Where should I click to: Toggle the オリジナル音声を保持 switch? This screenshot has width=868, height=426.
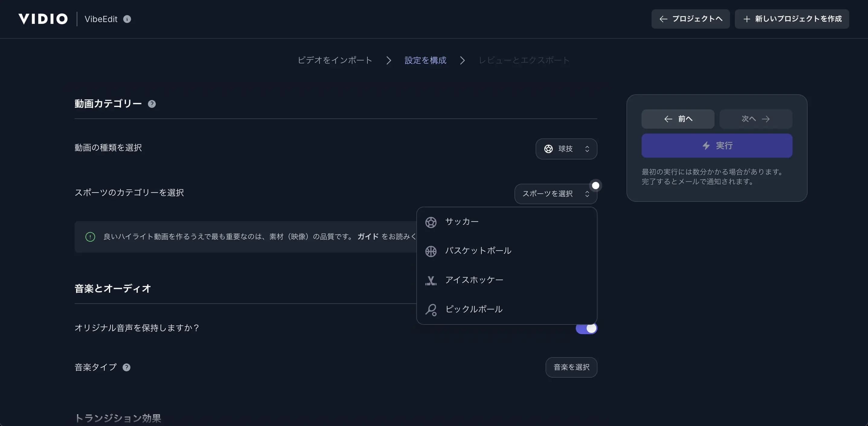[586, 328]
